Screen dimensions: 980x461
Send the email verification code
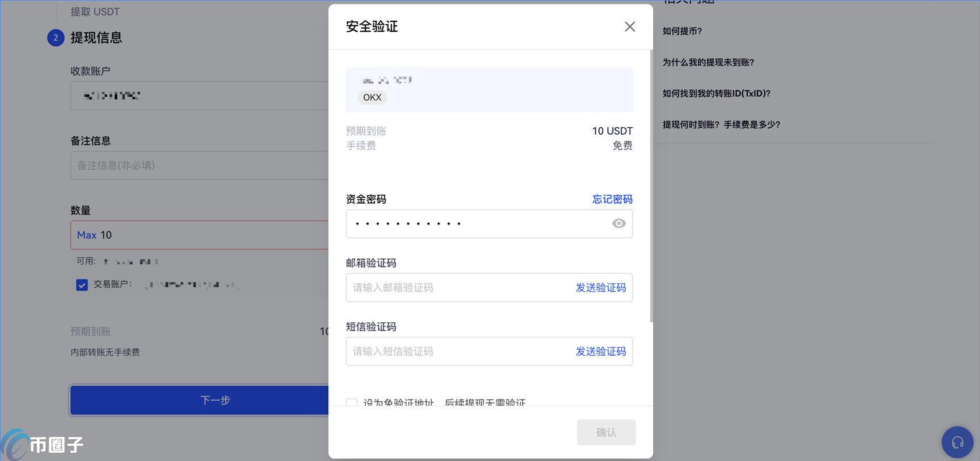(x=600, y=288)
